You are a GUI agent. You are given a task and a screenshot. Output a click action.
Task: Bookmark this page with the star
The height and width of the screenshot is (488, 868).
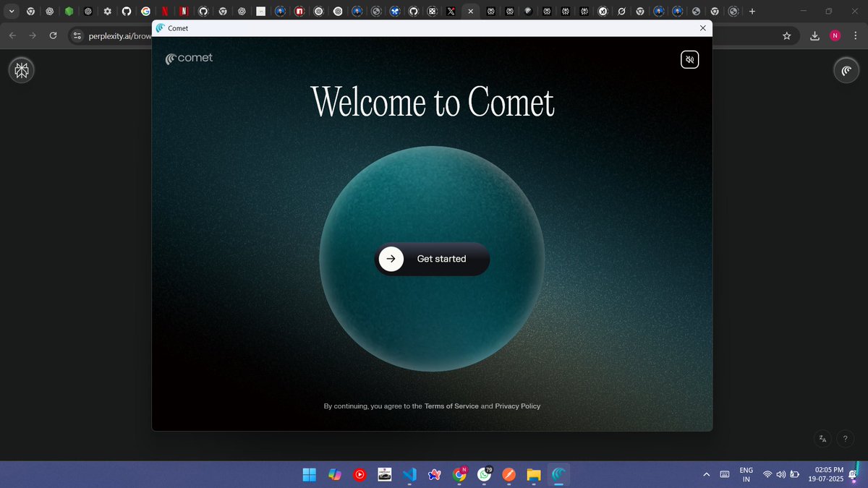(787, 35)
